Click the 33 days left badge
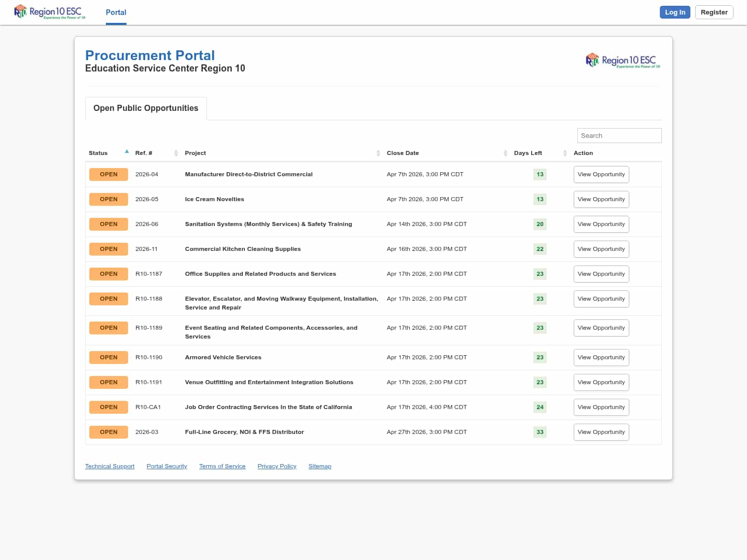This screenshot has width=747, height=560. coord(539,432)
